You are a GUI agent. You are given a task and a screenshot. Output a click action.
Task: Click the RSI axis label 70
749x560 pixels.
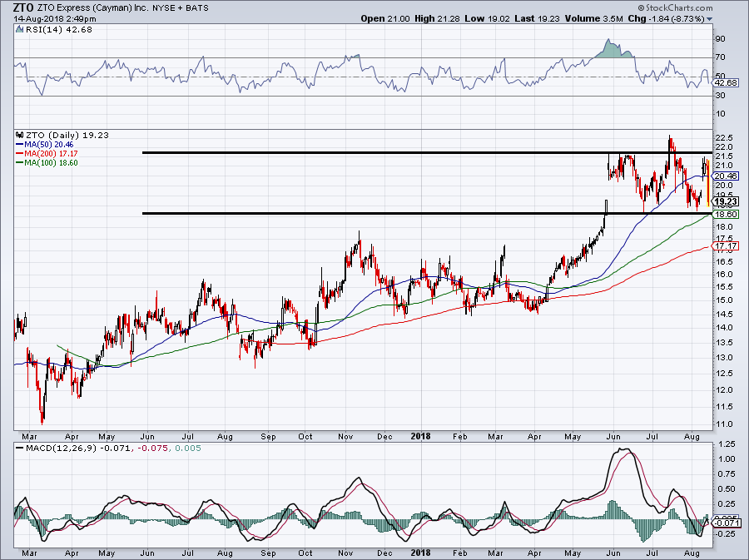721,57
